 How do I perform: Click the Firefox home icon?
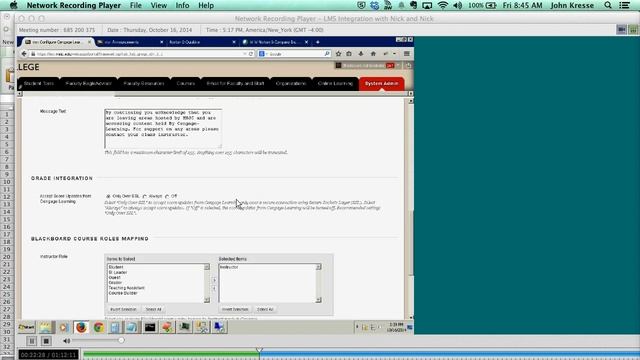373,54
